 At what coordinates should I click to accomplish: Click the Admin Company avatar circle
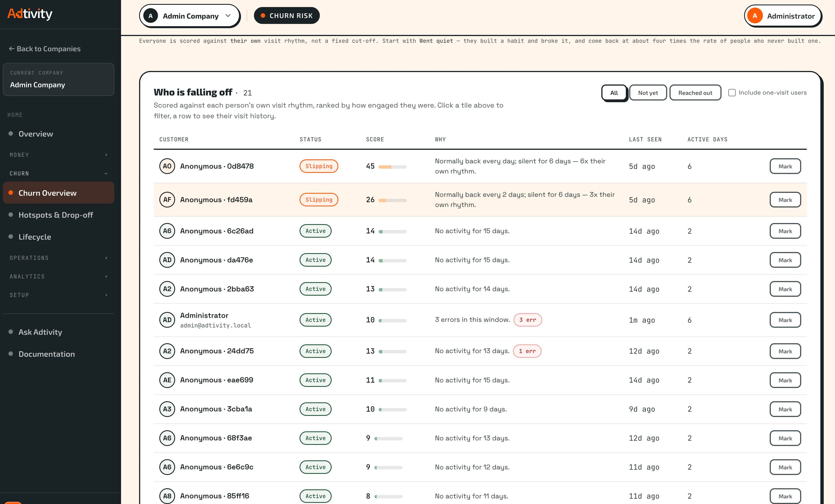[x=150, y=16]
